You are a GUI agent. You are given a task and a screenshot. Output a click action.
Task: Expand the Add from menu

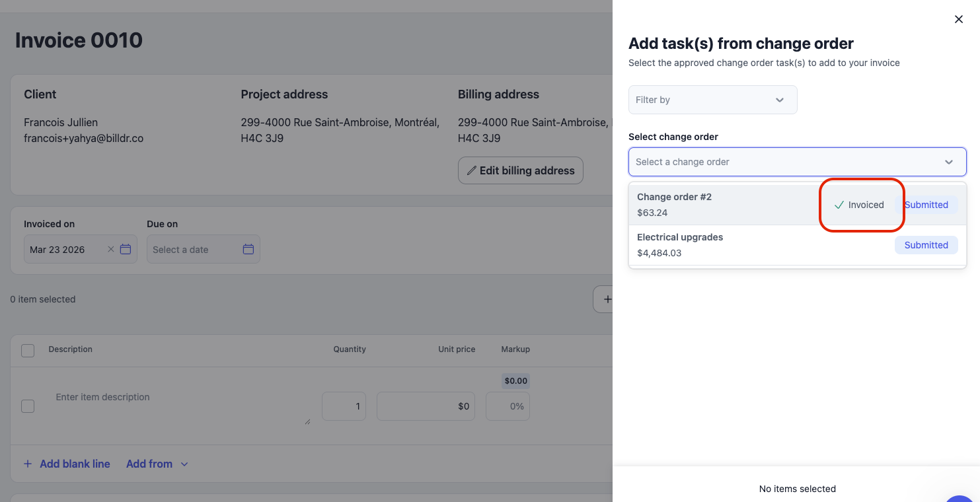coord(157,464)
